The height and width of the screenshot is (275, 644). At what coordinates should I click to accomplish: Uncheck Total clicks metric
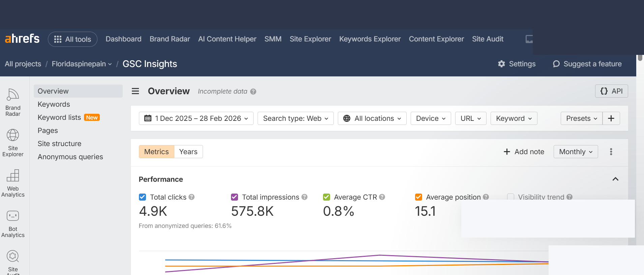(142, 197)
